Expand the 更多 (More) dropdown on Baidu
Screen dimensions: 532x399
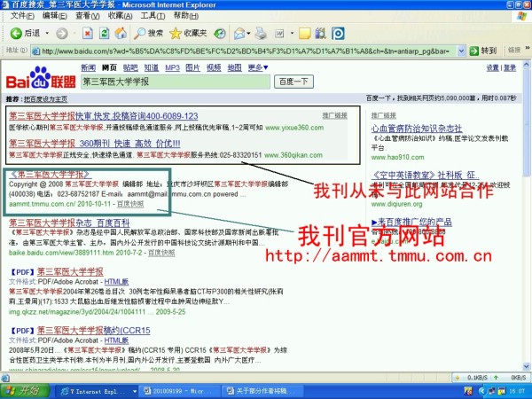click(x=258, y=67)
